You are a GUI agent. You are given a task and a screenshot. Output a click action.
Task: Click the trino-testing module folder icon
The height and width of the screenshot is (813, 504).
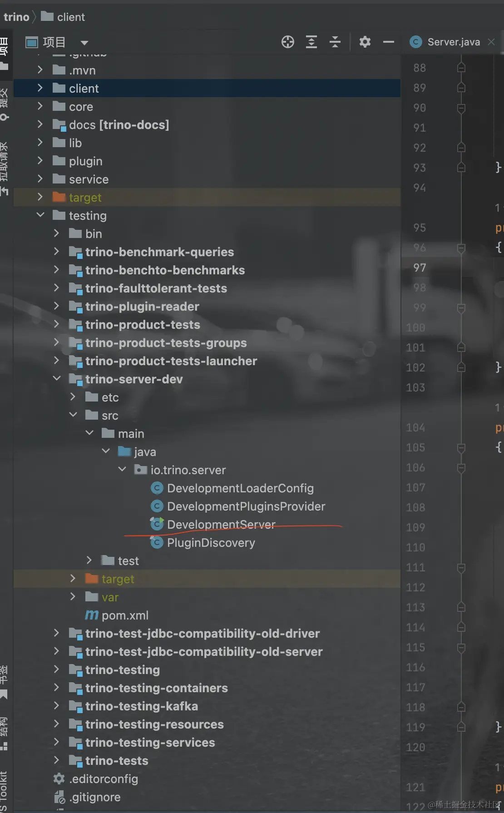[x=75, y=670]
